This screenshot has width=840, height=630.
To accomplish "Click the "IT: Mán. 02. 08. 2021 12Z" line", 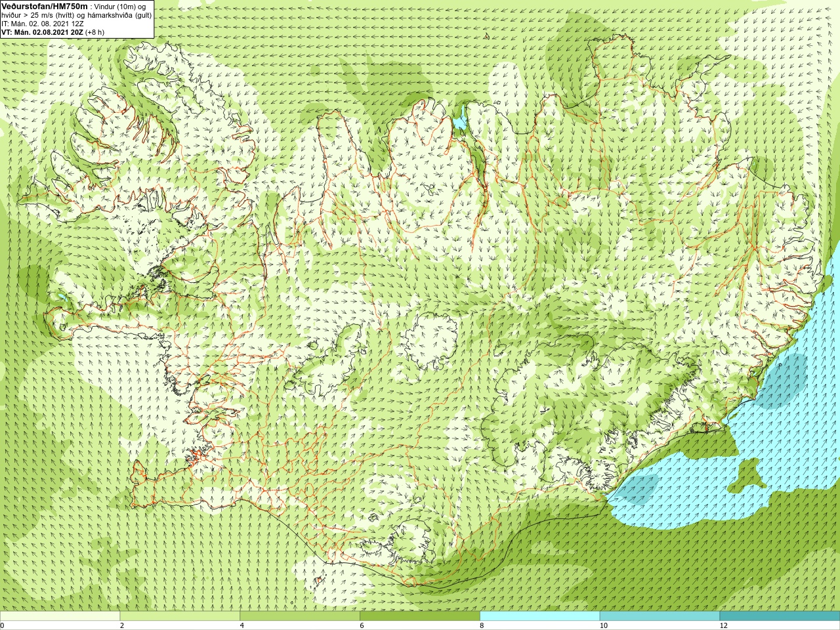I will pyautogui.click(x=42, y=24).
